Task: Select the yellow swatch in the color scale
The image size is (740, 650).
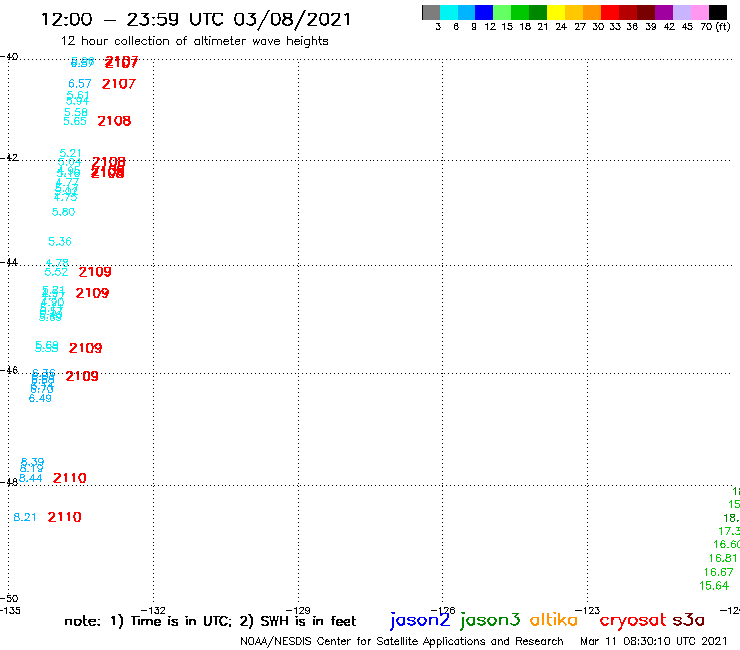Action: click(556, 12)
